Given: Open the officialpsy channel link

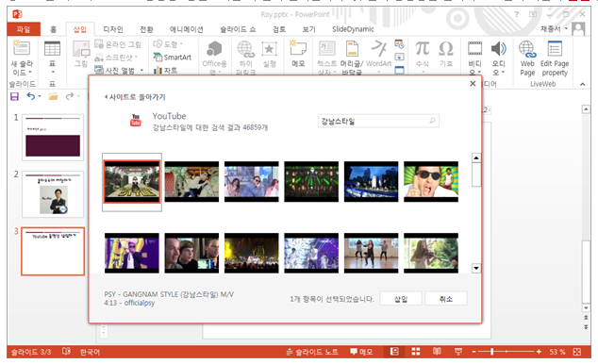Looking at the screenshot, I should 140,303.
